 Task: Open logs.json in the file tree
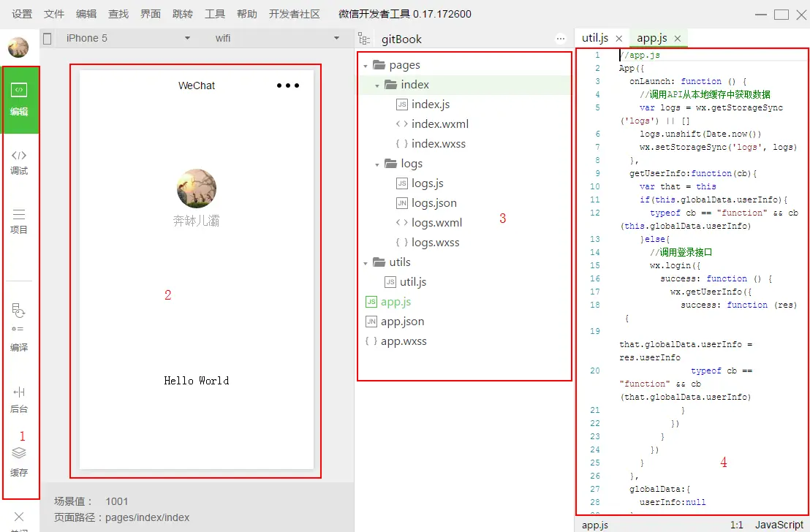(x=434, y=203)
